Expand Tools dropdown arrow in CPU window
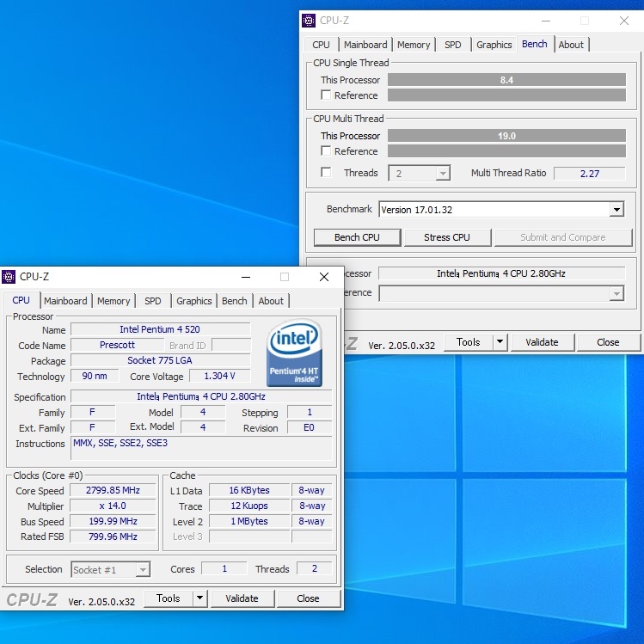This screenshot has width=644, height=644. coord(199,598)
